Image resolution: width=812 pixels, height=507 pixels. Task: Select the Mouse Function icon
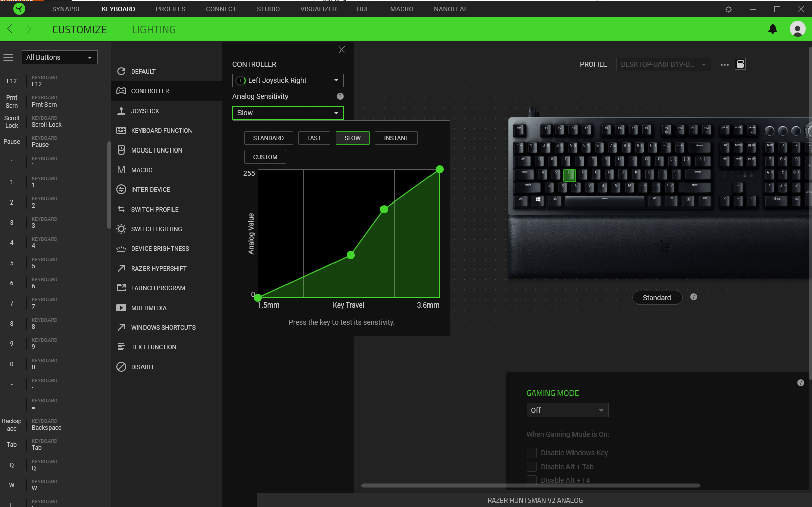point(121,150)
